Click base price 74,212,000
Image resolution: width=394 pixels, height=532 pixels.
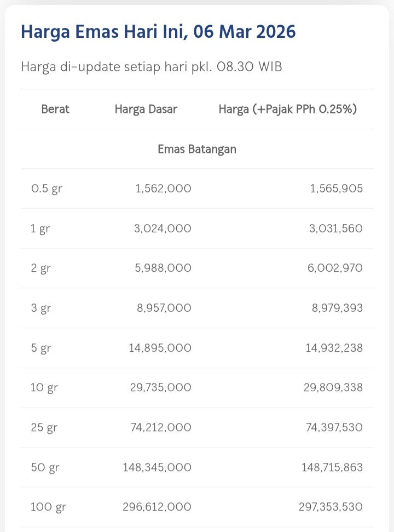point(161,427)
